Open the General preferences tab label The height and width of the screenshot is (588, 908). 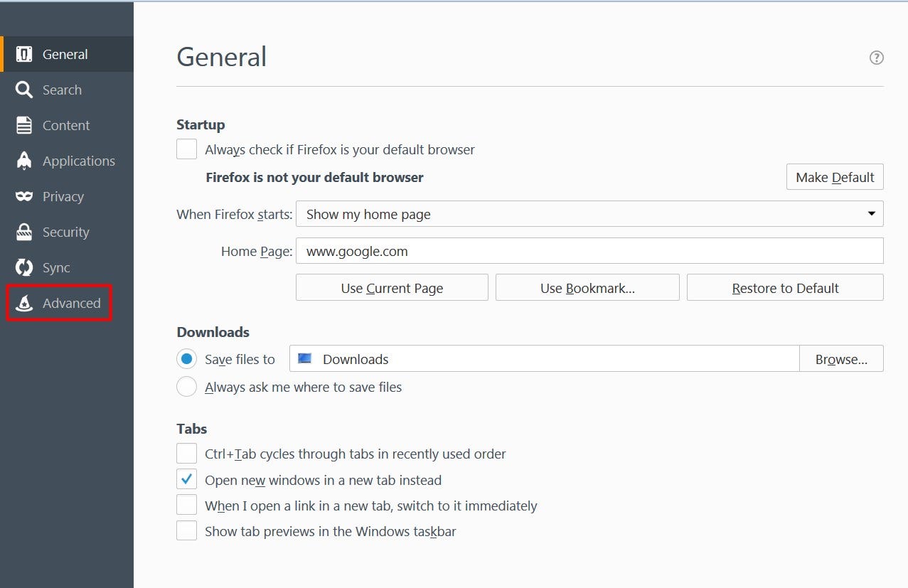[x=65, y=54]
